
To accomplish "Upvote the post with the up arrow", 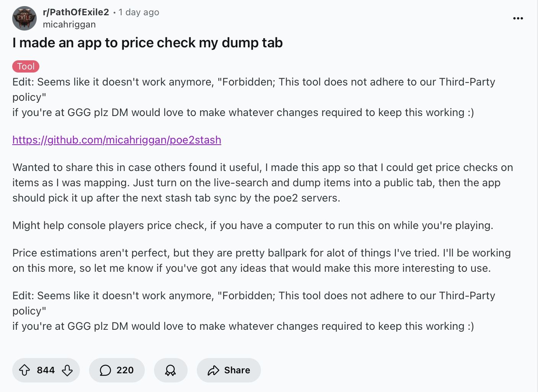I will [24, 370].
